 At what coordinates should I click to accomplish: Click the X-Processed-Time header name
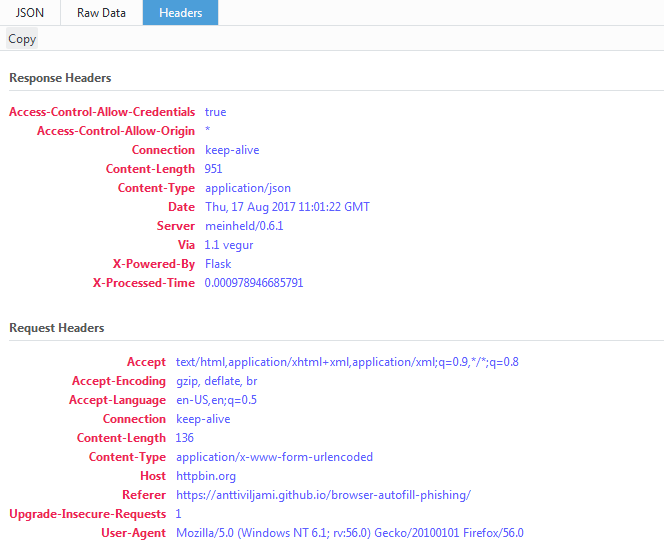[144, 283]
